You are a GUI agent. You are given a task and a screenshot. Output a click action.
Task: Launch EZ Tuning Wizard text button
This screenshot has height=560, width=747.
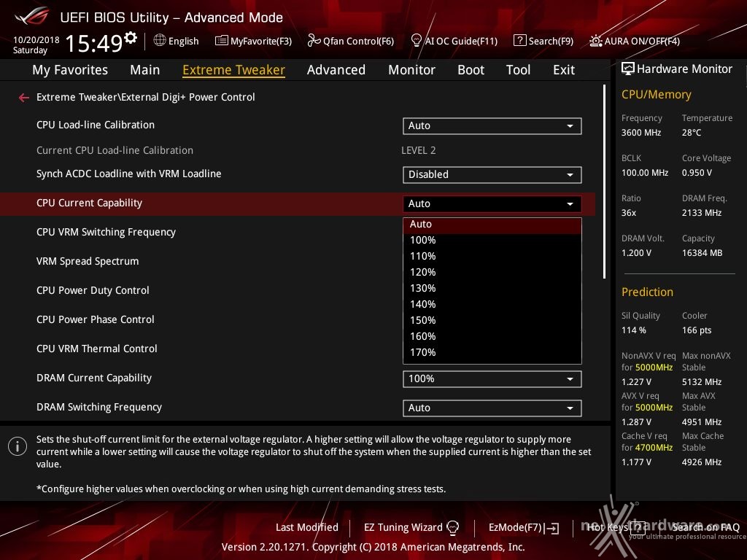[x=403, y=528]
